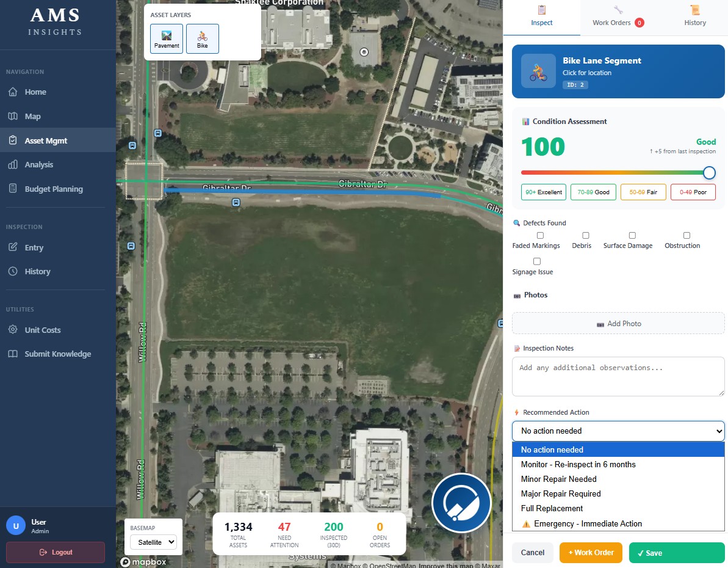Click the 90+ Excellent rating button
The width and height of the screenshot is (728, 568).
click(x=544, y=192)
